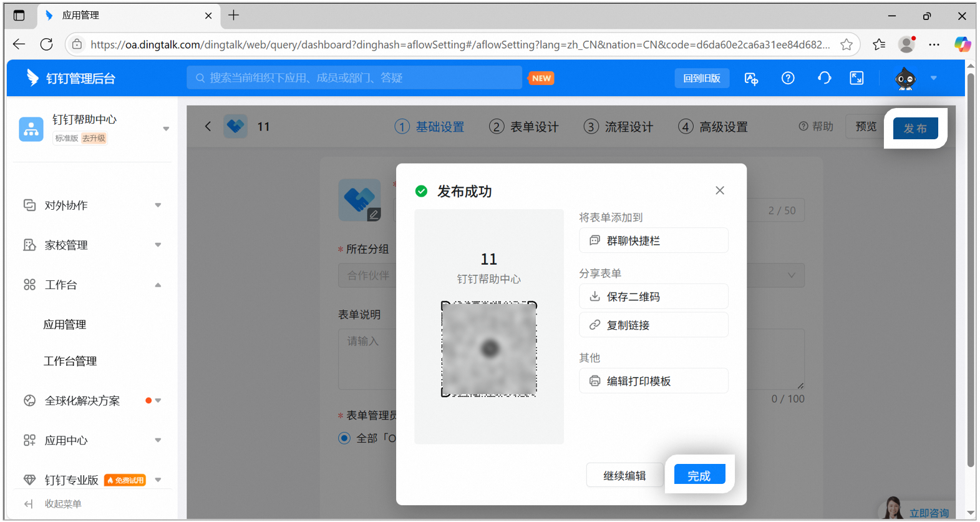Image resolution: width=980 pixels, height=522 pixels.
Task: Go back using the form editor back arrow
Action: coord(208,126)
